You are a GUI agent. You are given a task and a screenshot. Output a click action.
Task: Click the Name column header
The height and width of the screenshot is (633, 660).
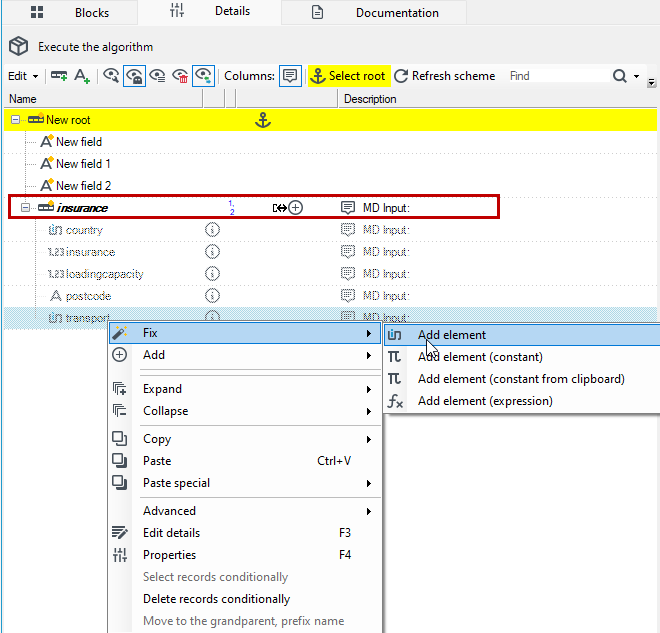104,99
